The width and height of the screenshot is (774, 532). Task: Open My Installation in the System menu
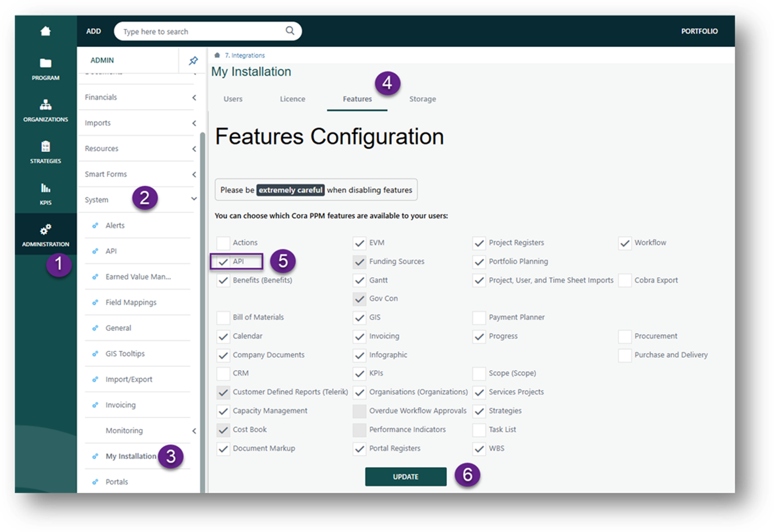pyautogui.click(x=131, y=456)
